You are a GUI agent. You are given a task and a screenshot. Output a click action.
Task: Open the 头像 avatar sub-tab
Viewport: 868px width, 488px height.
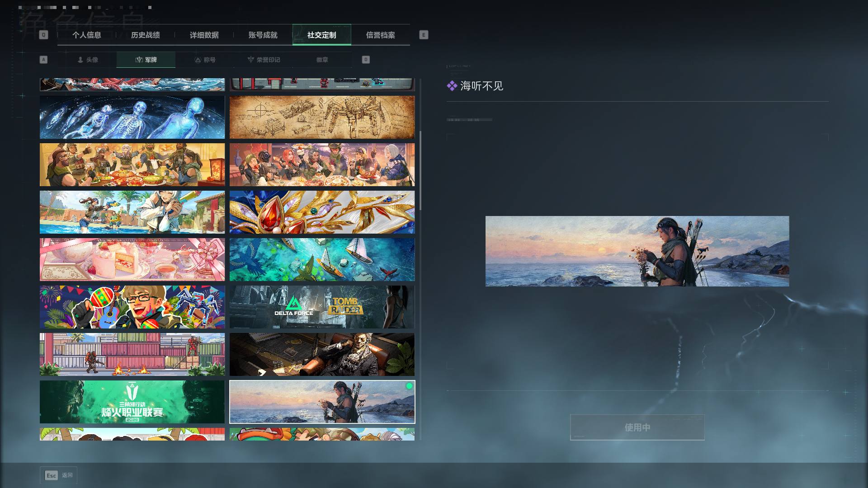[87, 60]
